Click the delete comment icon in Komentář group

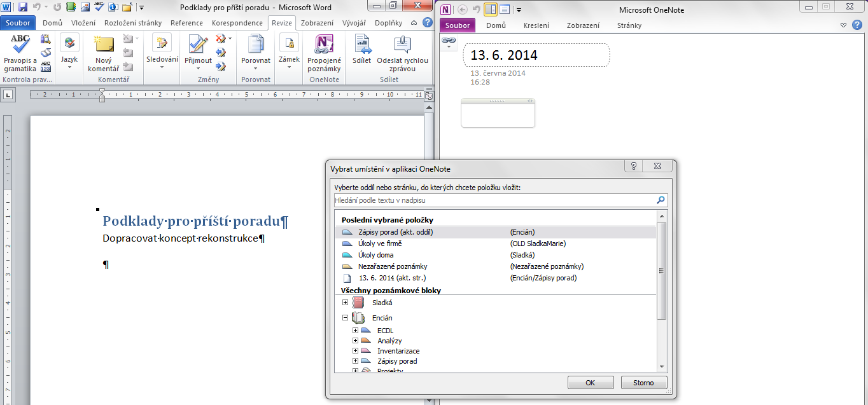(x=129, y=40)
